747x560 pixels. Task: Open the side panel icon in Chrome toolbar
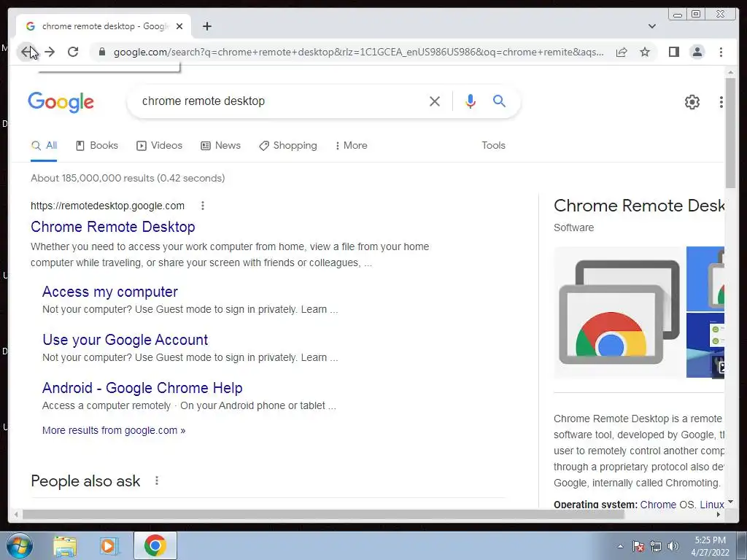673,52
